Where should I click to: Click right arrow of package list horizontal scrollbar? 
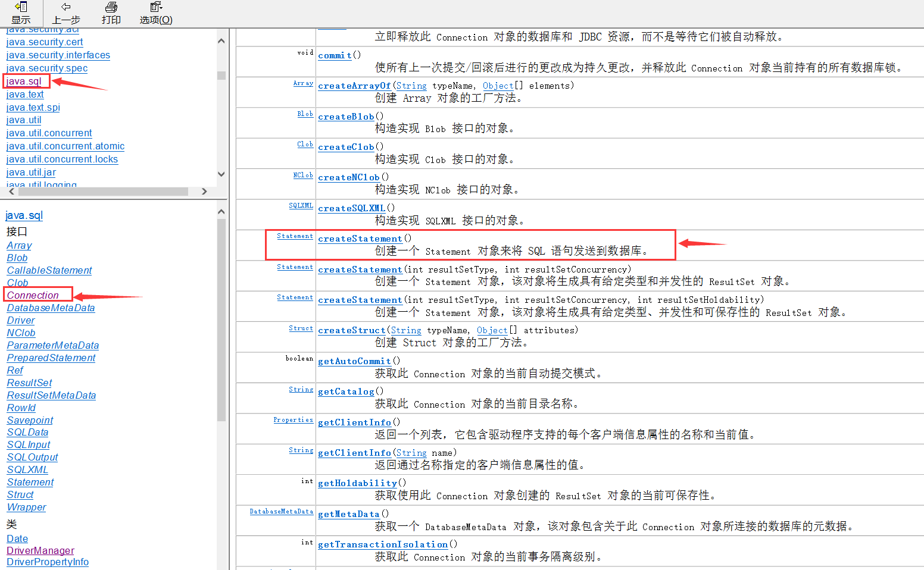pyautogui.click(x=204, y=192)
